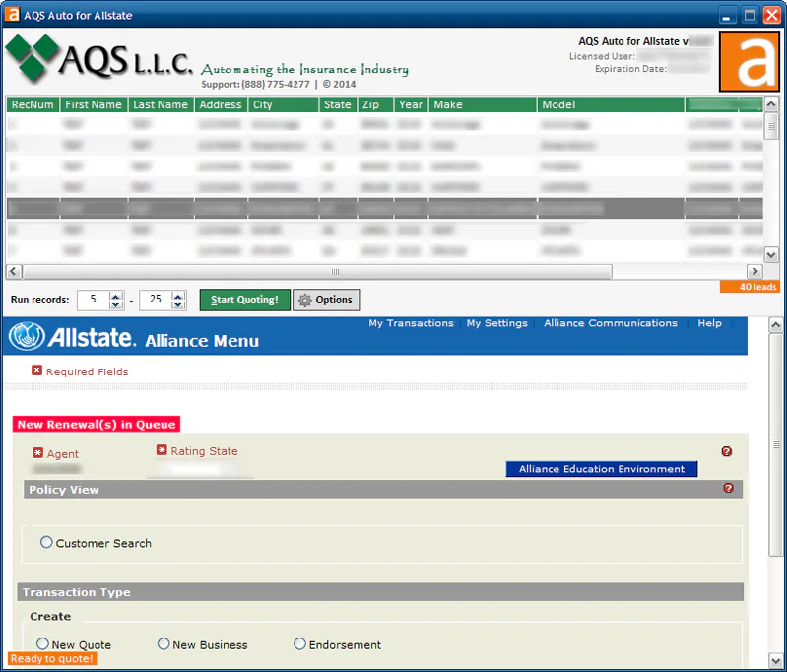Select the Customer Search radio button
This screenshot has height=672, width=787.
point(46,542)
